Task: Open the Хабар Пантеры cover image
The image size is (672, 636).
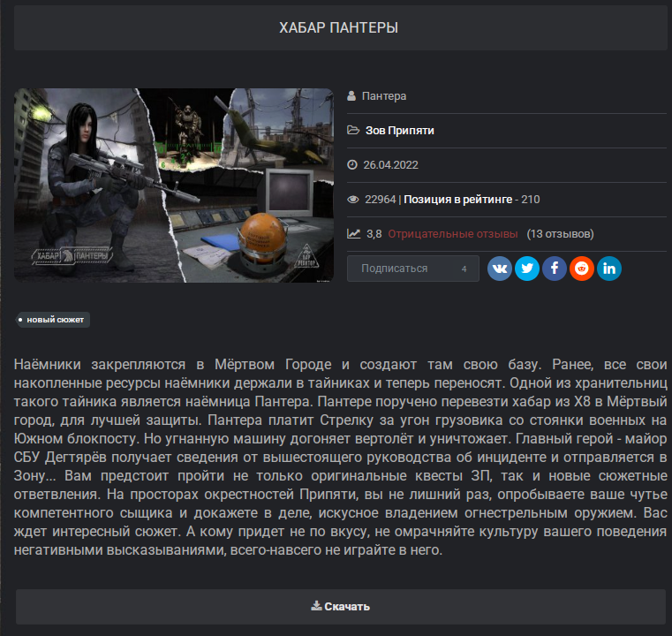Action: [174, 185]
